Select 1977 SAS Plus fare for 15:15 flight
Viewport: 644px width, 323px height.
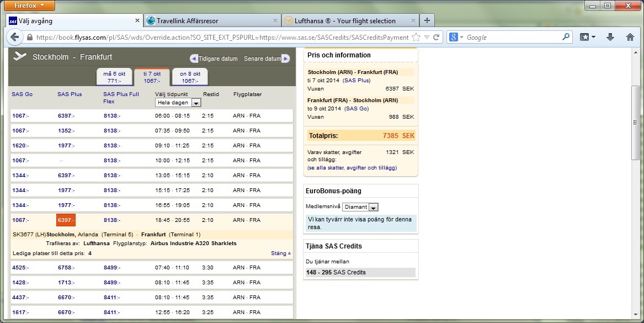point(66,190)
